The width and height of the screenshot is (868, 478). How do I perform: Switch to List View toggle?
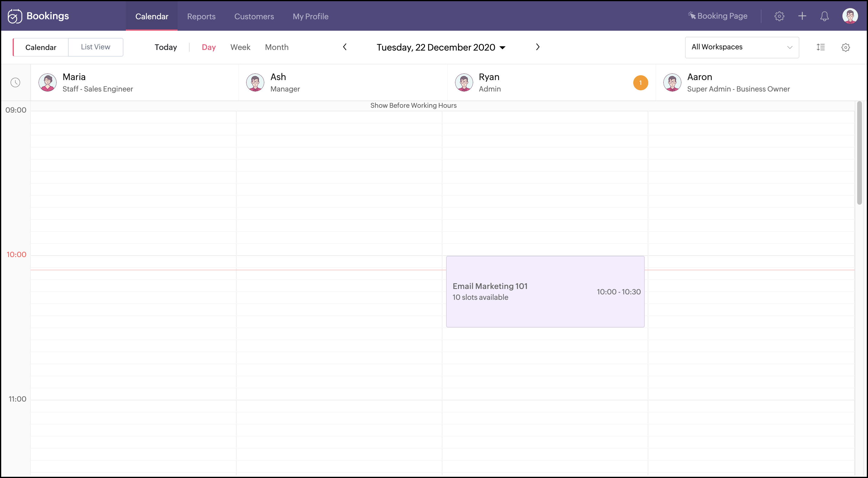(95, 47)
